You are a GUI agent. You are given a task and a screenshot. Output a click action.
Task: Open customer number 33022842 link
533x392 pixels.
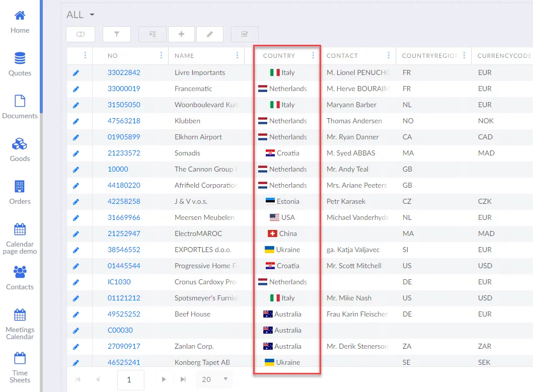click(x=124, y=72)
